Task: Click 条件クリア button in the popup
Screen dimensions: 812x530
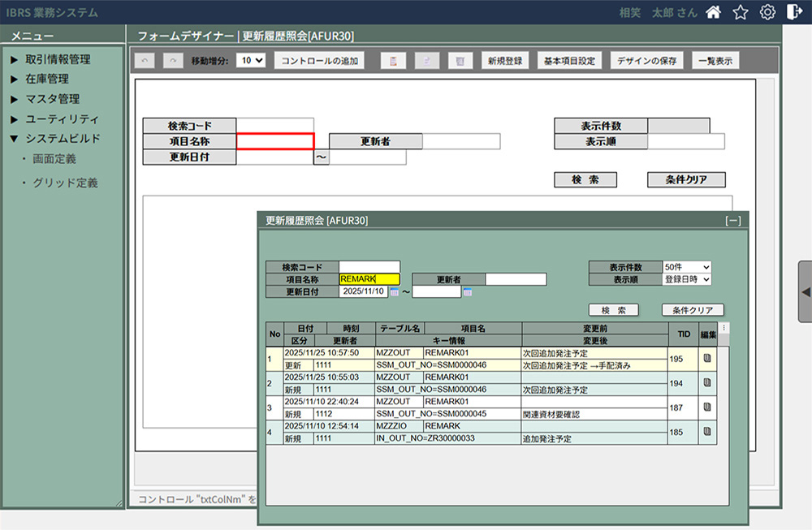Action: 693,310
